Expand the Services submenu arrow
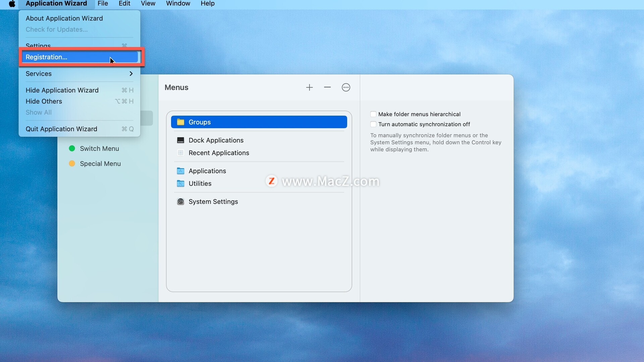 (x=131, y=74)
